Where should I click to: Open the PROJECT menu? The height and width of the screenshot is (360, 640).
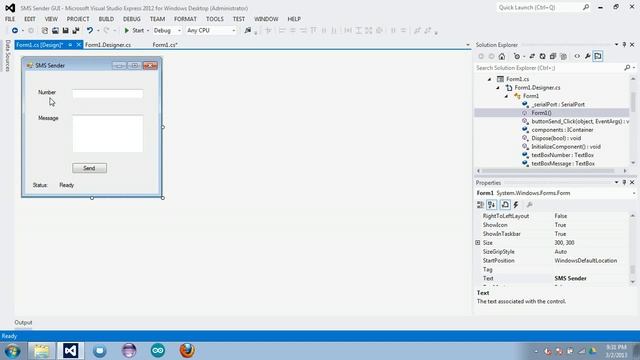tap(78, 19)
